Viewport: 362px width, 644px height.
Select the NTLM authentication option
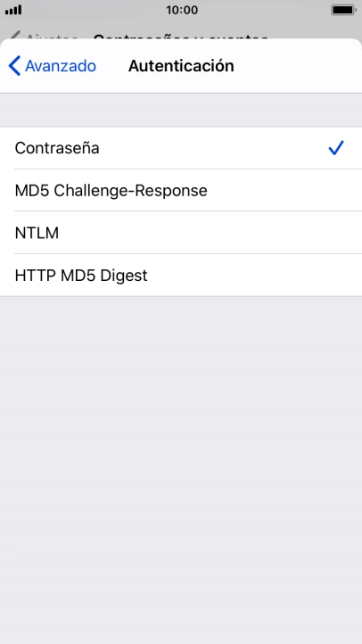point(181,233)
